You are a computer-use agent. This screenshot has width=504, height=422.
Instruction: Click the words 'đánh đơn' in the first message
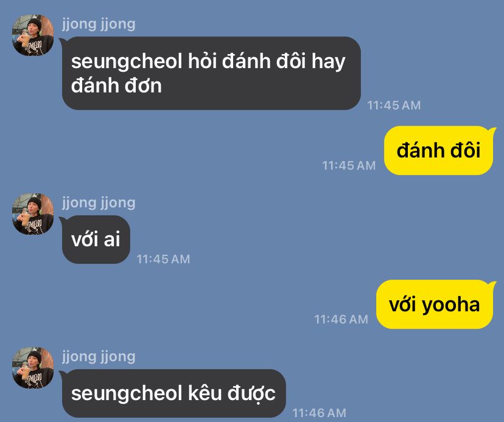click(x=116, y=86)
